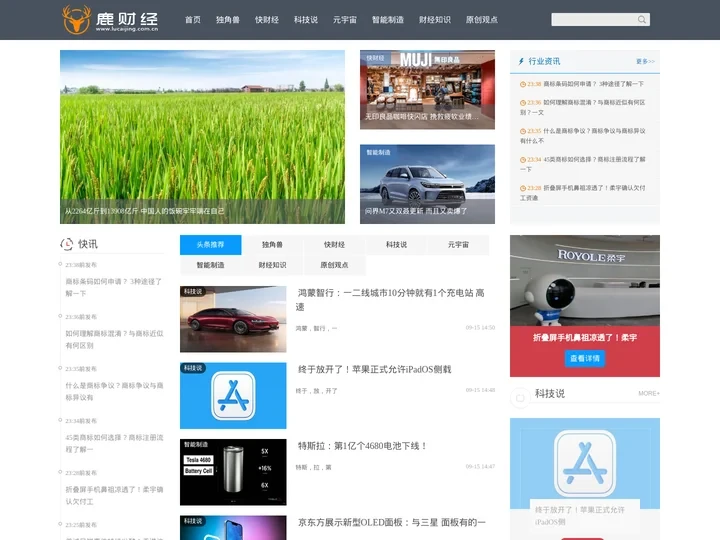
Task: Open 元宇宙 in the top navigation
Action: pyautogui.click(x=345, y=20)
